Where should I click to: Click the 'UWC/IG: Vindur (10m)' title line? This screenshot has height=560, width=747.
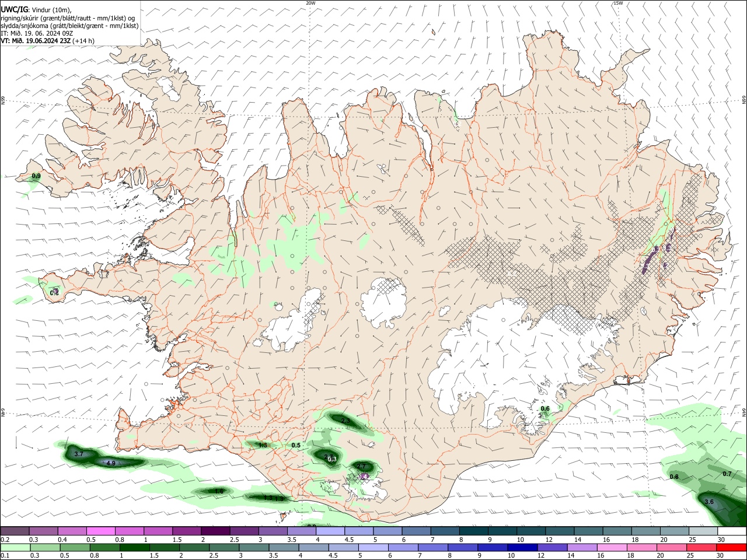[36, 10]
